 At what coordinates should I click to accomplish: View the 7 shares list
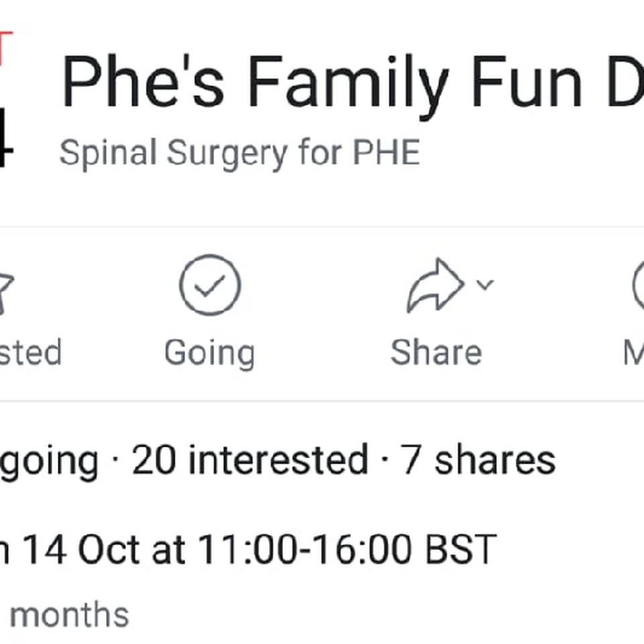[478, 460]
